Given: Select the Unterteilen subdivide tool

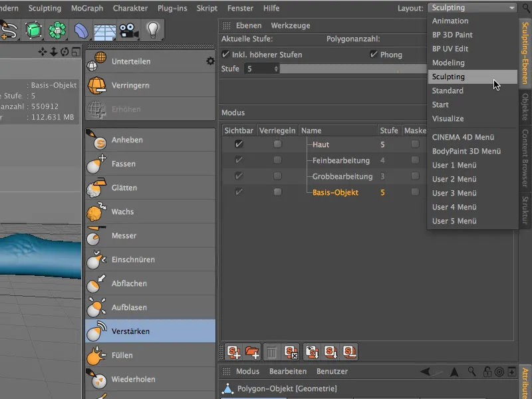Looking at the screenshot, I should [150, 61].
